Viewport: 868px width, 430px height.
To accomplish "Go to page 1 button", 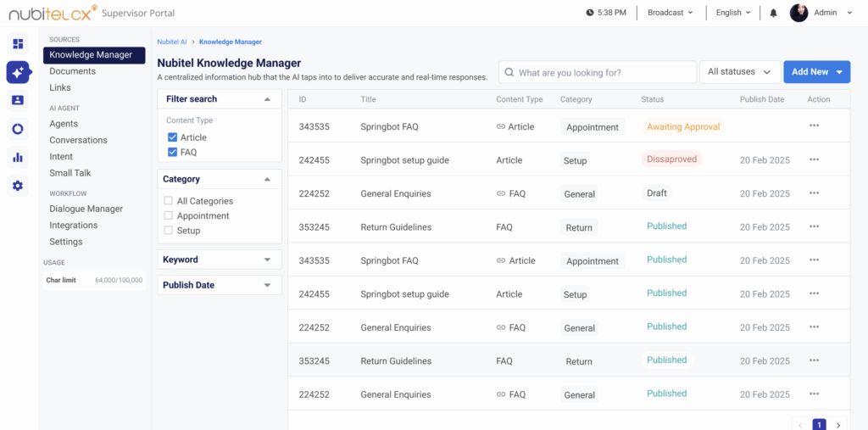I will (x=820, y=424).
